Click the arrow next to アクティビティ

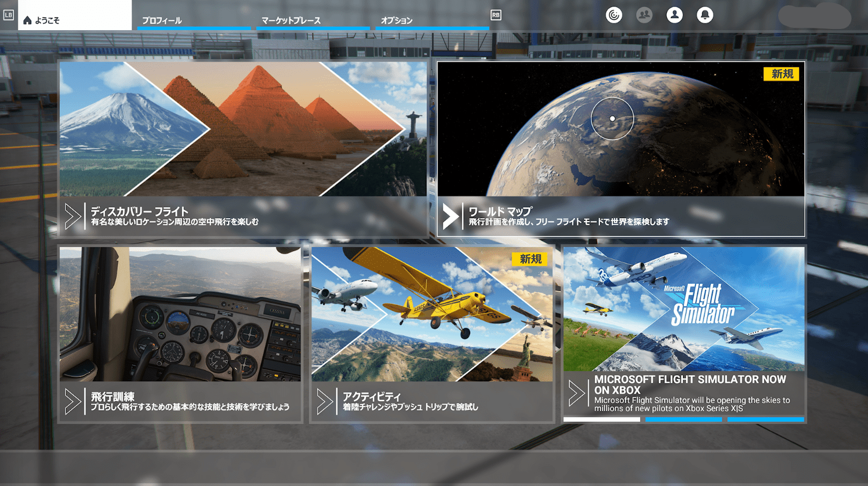(x=325, y=401)
